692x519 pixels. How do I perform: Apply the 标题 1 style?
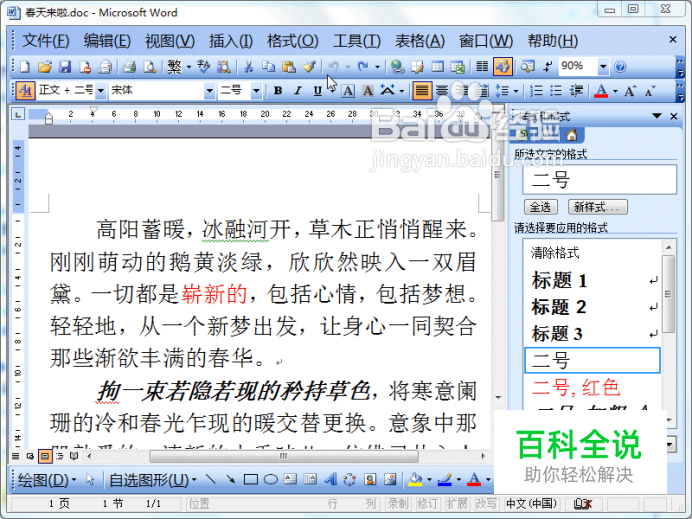pyautogui.click(x=592, y=281)
